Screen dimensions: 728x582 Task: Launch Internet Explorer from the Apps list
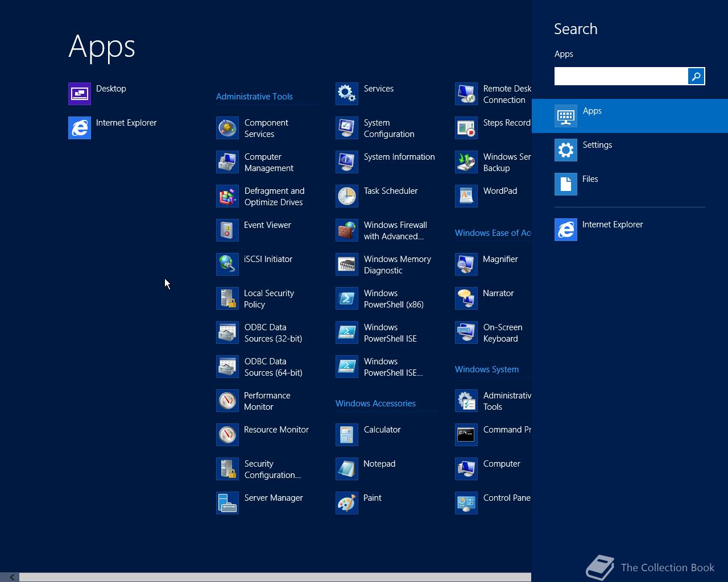click(80, 128)
